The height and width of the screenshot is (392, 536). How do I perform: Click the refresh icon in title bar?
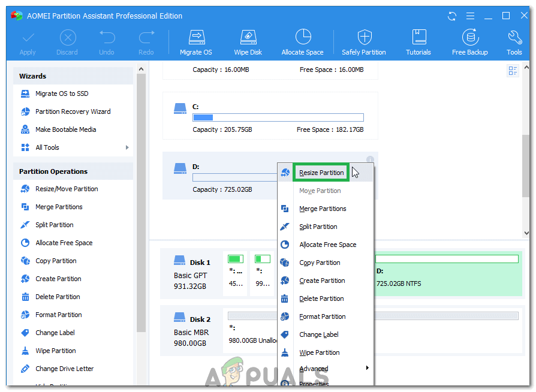coord(453,16)
